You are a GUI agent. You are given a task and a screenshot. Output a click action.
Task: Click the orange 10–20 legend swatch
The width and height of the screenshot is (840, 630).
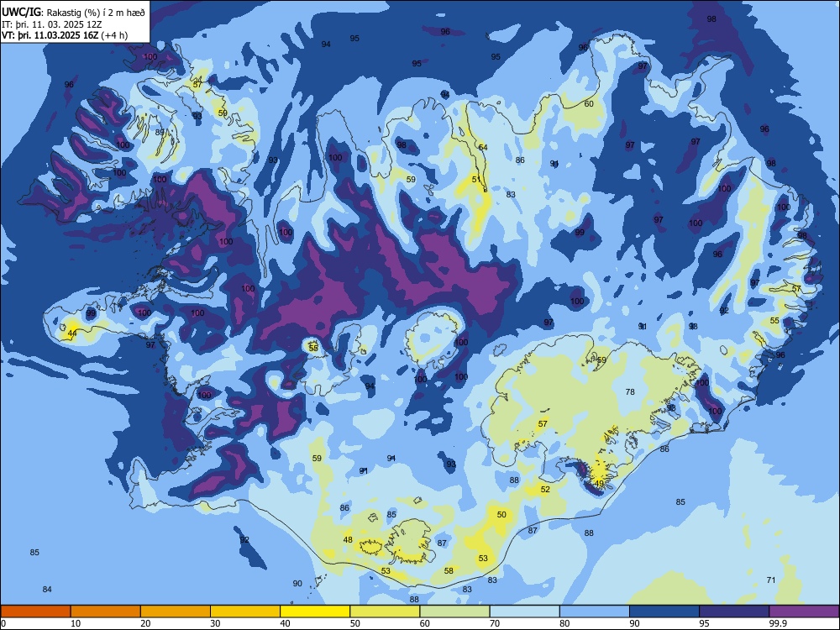click(x=106, y=612)
